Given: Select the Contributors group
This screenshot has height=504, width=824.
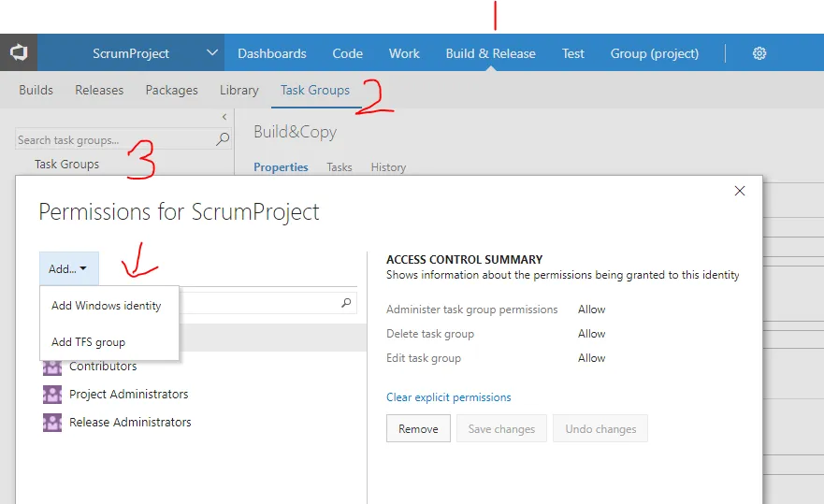Looking at the screenshot, I should pos(103,367).
